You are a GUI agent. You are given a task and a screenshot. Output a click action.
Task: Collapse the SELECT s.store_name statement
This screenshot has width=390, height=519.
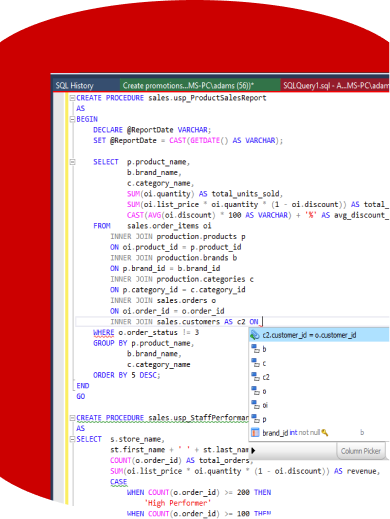[72, 439]
